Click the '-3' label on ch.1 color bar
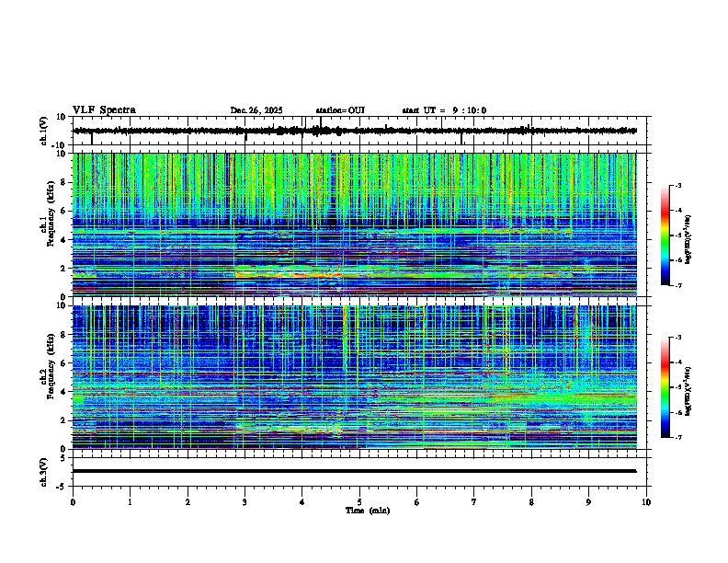Screen dimensions: 728x563 [x=677, y=185]
